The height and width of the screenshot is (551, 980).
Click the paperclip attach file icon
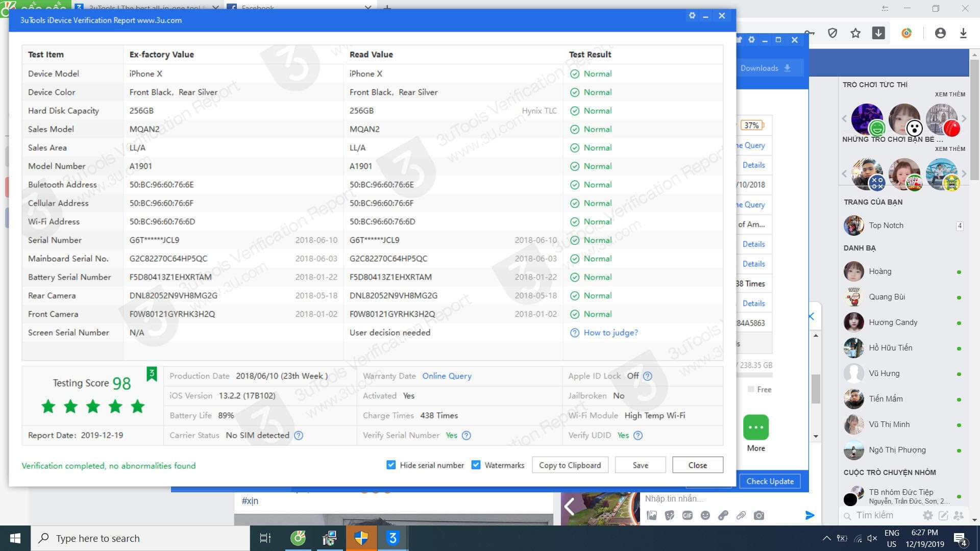pyautogui.click(x=741, y=515)
